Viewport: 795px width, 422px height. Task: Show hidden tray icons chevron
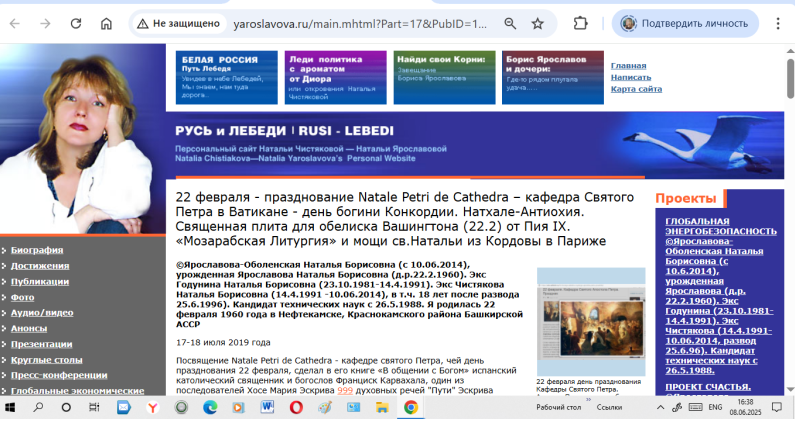pyautogui.click(x=660, y=407)
